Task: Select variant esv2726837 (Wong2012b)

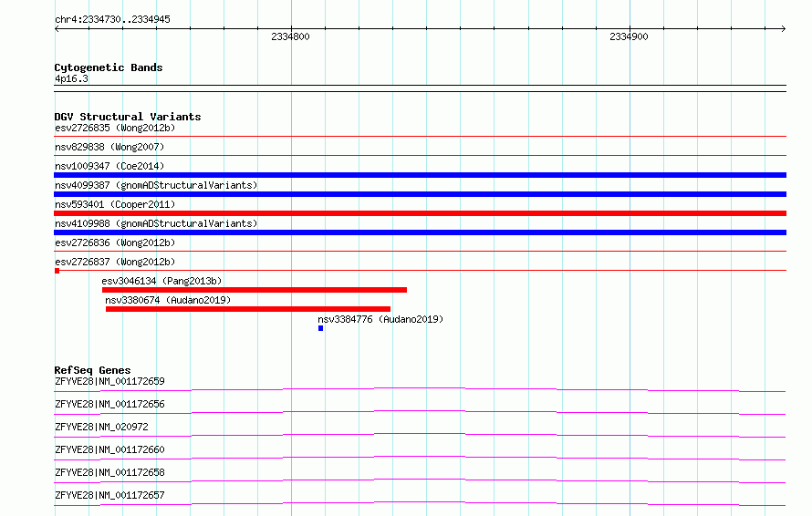Action: (115, 262)
